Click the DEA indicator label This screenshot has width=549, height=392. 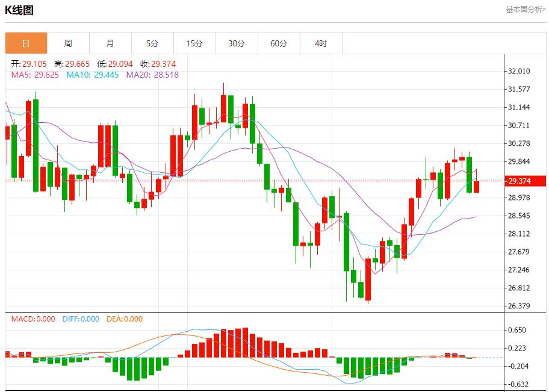(126, 320)
